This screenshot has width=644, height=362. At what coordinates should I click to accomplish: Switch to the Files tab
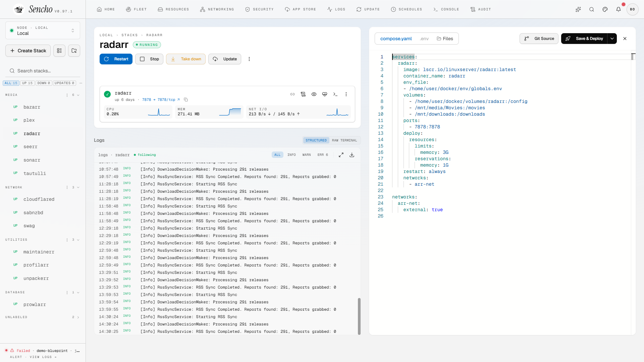click(x=445, y=39)
